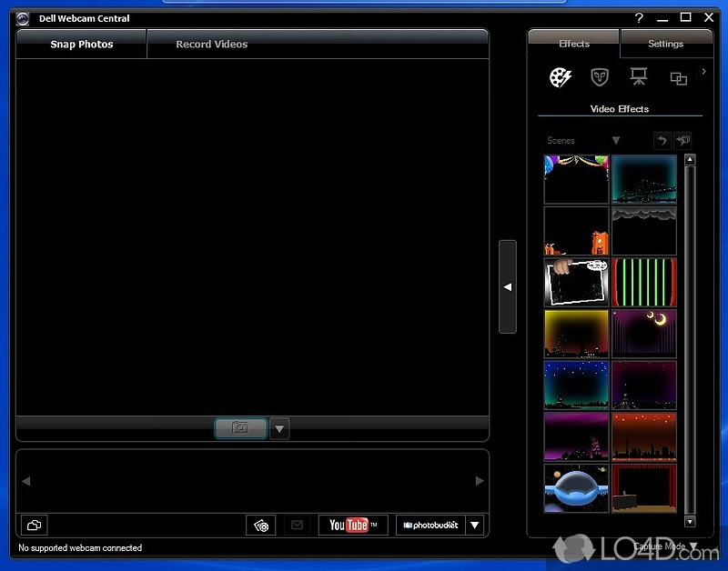The height and width of the screenshot is (571, 728).
Task: Expand the Scenes dropdown list
Action: [615, 140]
